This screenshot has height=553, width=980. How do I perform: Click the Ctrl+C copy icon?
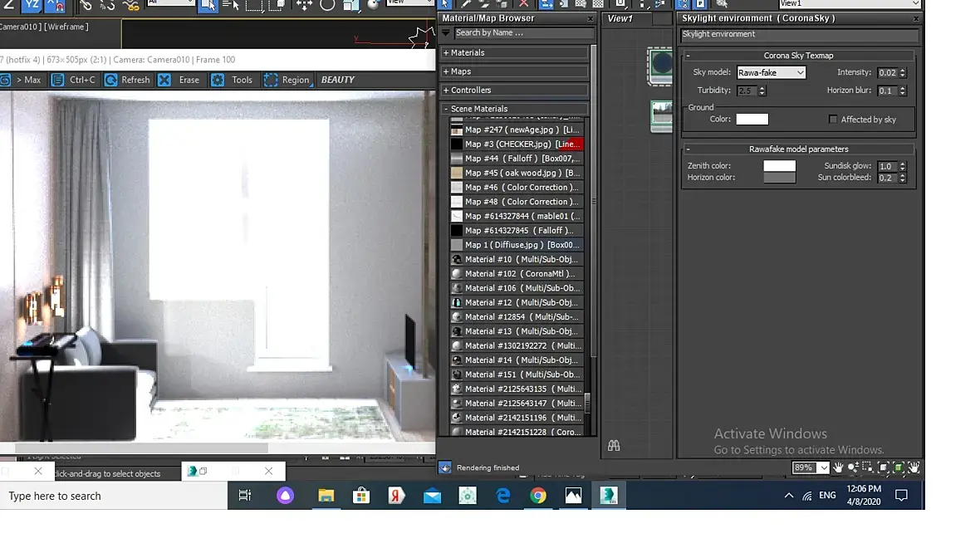click(57, 80)
